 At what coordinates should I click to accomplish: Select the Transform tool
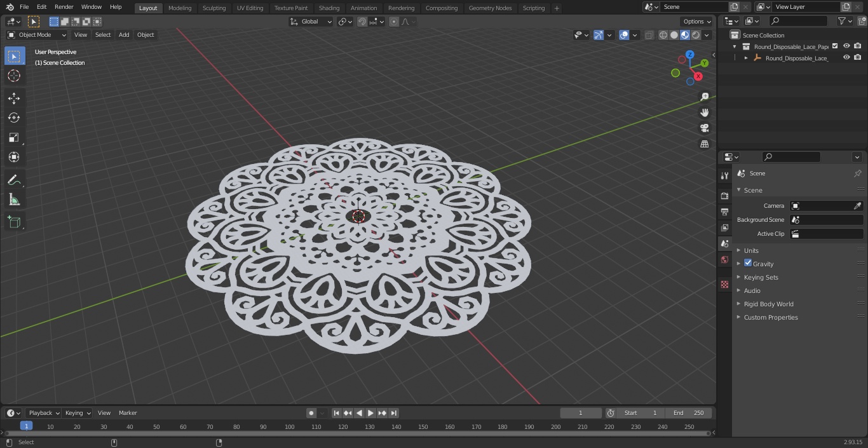pyautogui.click(x=14, y=157)
